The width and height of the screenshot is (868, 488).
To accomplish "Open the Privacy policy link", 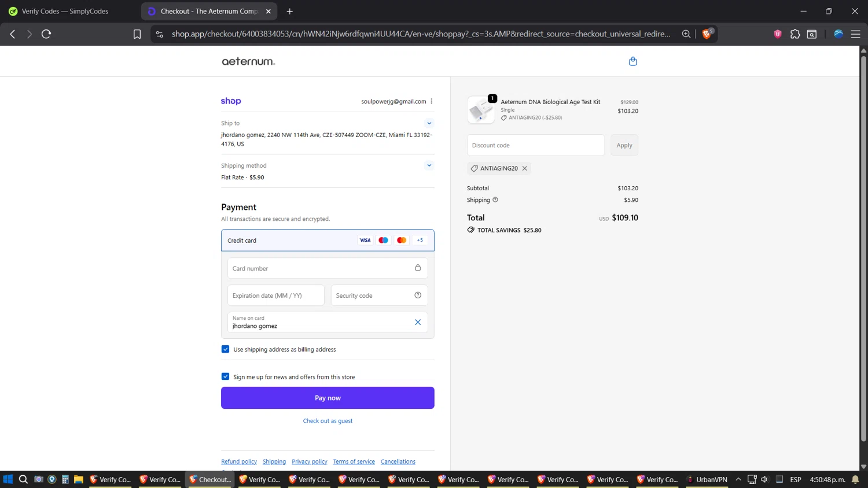I will click(x=310, y=461).
